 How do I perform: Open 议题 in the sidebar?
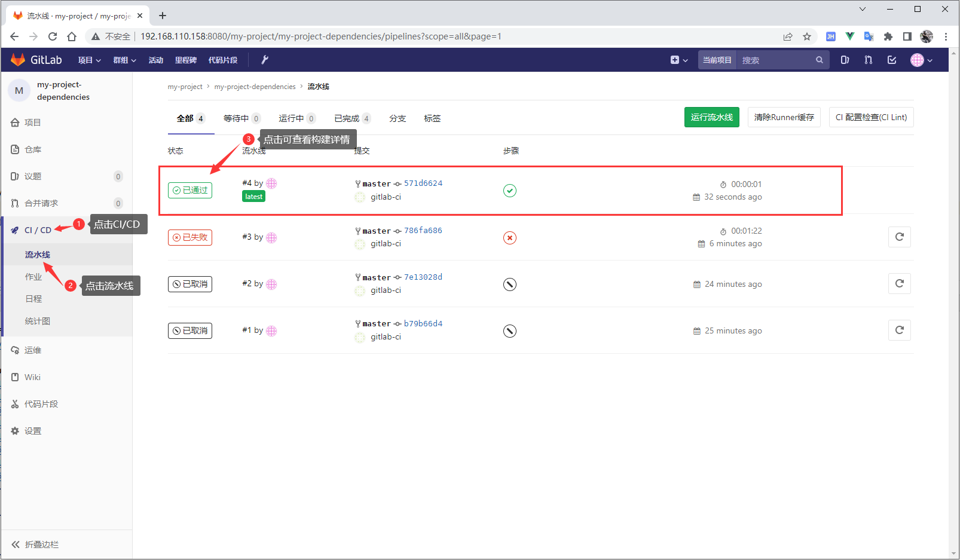[x=67, y=176]
